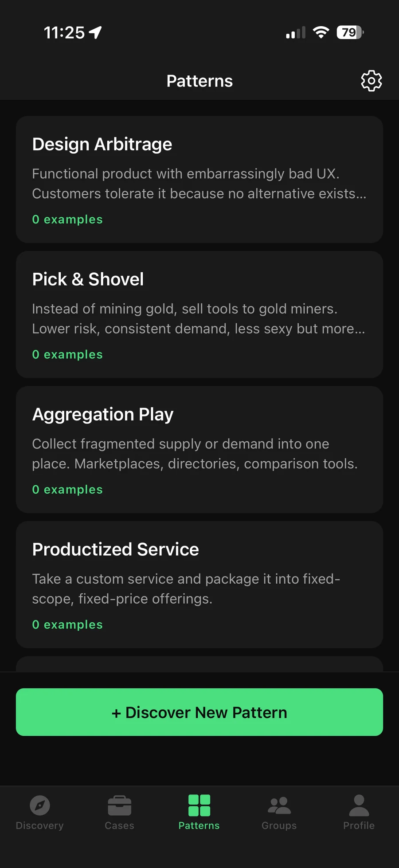This screenshot has width=399, height=868.
Task: Tap the Groups people icon
Action: pyautogui.click(x=279, y=805)
